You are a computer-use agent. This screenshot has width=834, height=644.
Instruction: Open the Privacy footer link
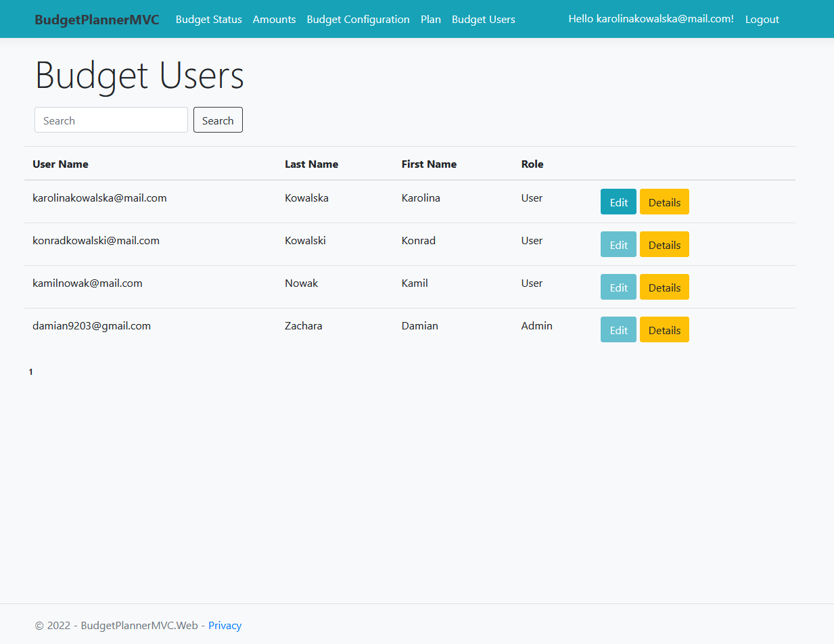225,625
